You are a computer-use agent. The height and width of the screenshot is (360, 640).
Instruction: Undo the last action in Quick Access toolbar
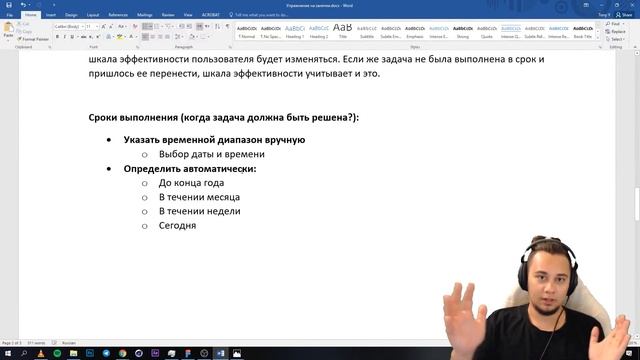(23, 5)
